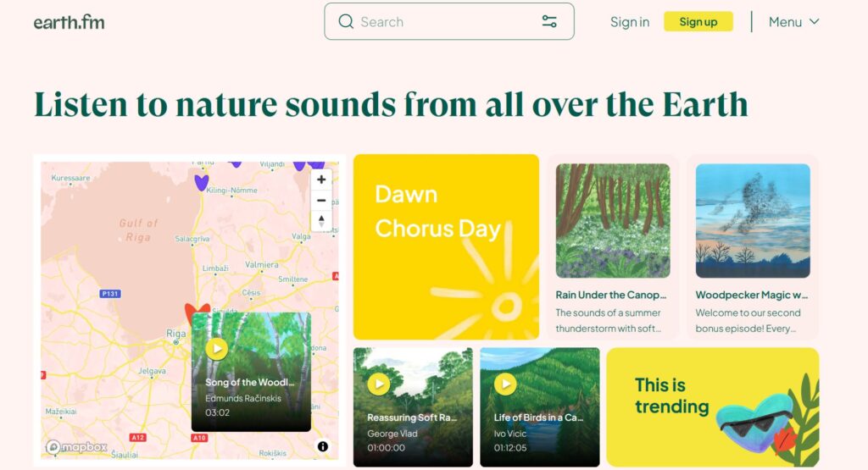Play Song of the Woodland recording
Viewport: 868px width, 470px height.
216,348
